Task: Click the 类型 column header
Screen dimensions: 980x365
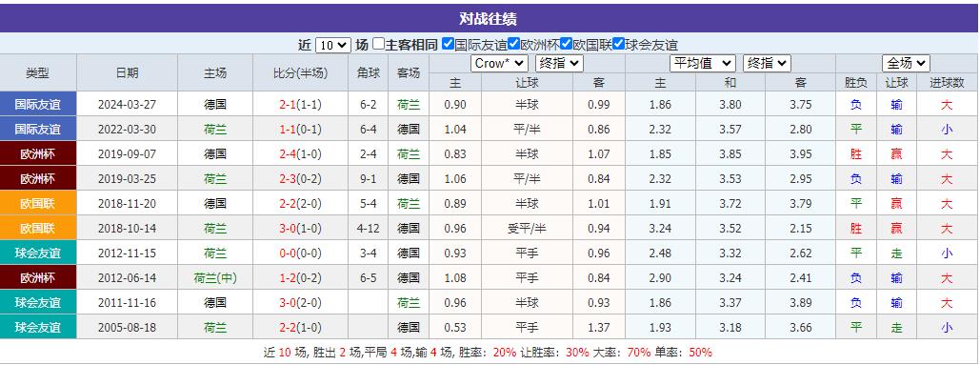Action: click(x=37, y=72)
